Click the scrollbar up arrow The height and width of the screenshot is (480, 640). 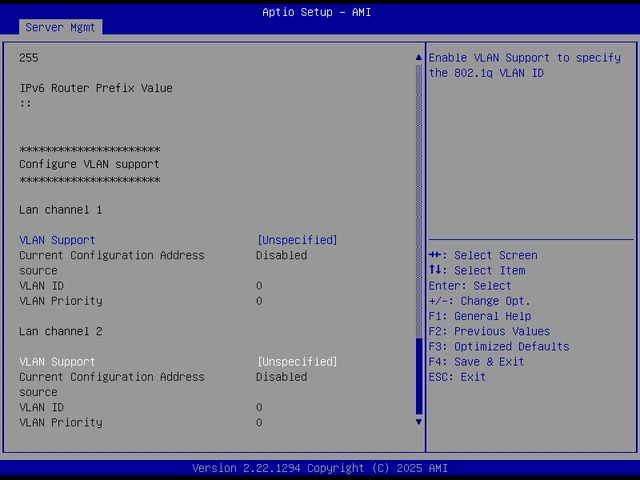pyautogui.click(x=419, y=58)
